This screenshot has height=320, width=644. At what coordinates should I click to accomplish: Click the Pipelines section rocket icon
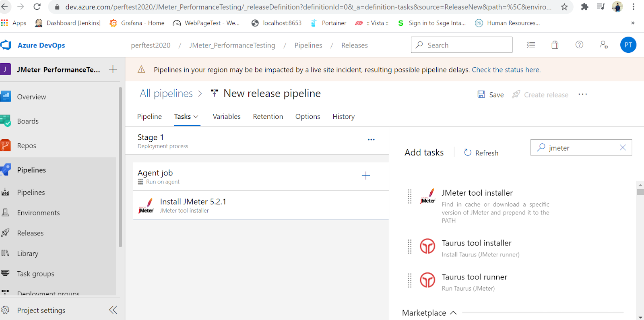6,170
